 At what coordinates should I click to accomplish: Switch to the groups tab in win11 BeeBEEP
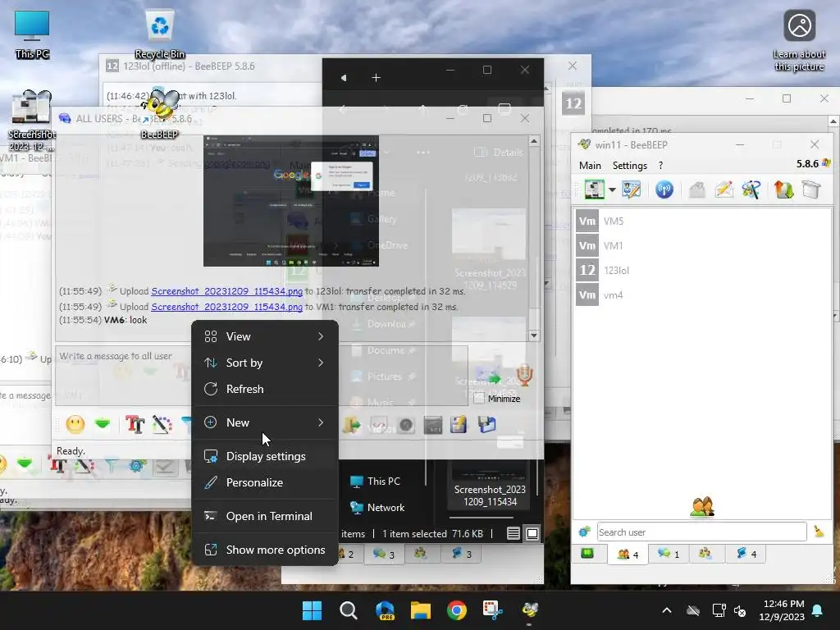click(x=705, y=554)
